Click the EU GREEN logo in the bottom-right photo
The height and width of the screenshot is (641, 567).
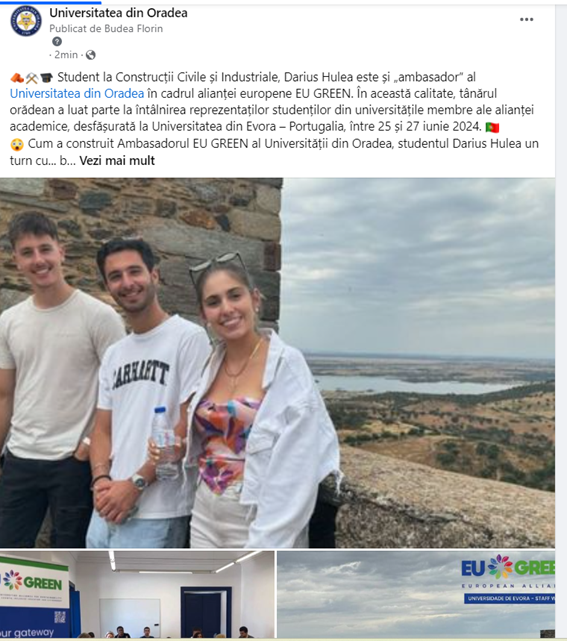pos(508,568)
